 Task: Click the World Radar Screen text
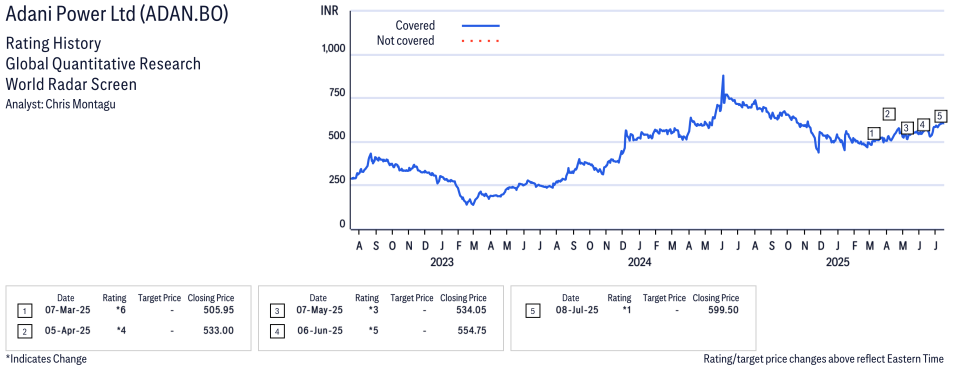coord(71,83)
